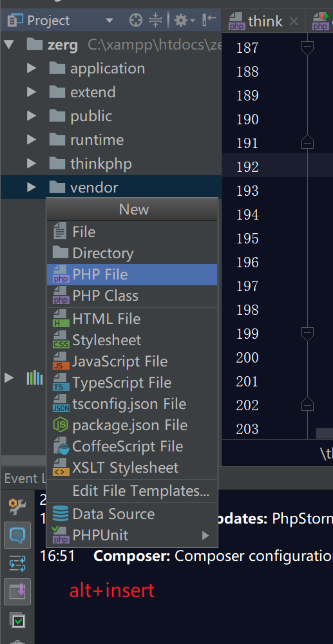Click the PHP File menu item's php icon
Screen dimensions: 333x644
click(x=61, y=275)
